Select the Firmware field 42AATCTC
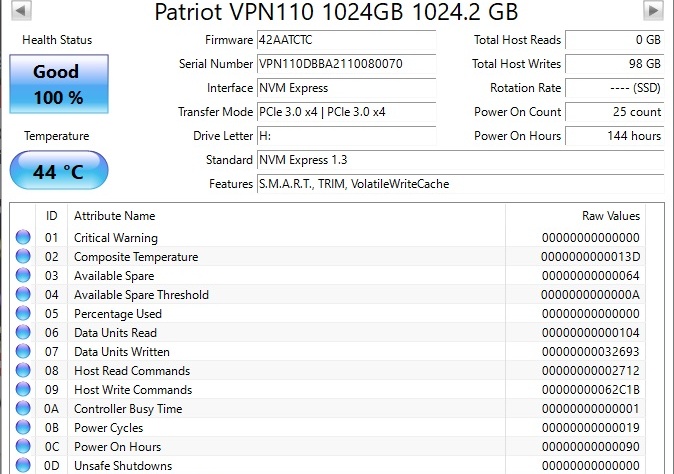This screenshot has width=674, height=474. click(346, 40)
